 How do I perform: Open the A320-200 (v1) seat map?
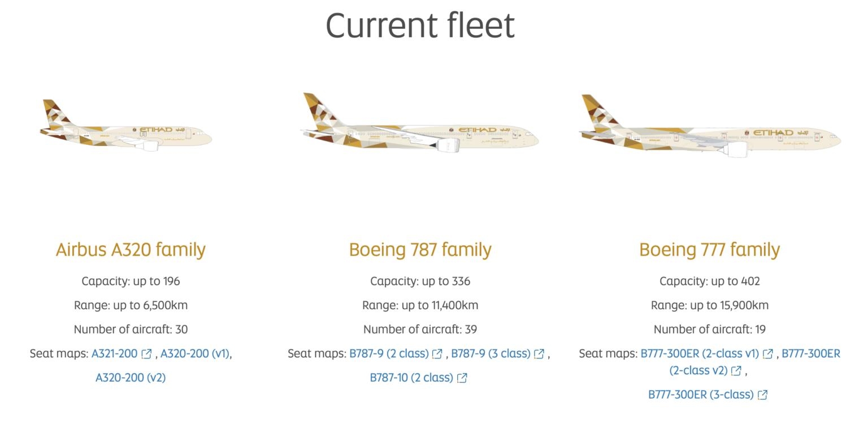coord(194,354)
